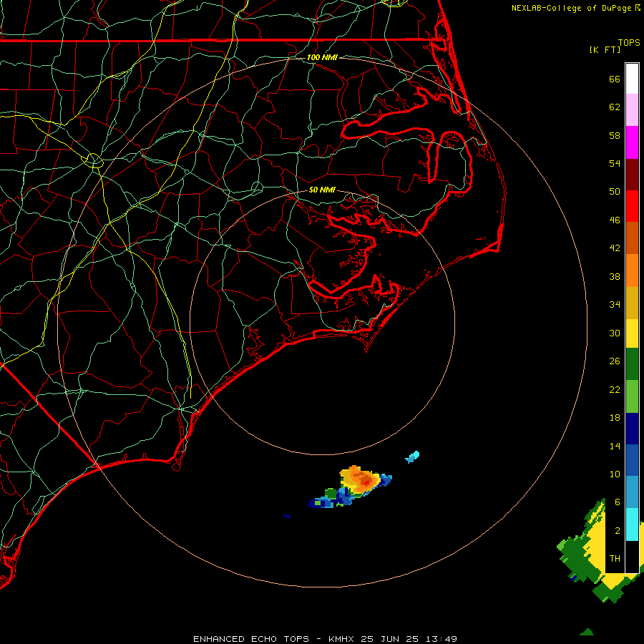The image size is (644, 644).
Task: Click the legend value "42"
Action: tap(615, 248)
